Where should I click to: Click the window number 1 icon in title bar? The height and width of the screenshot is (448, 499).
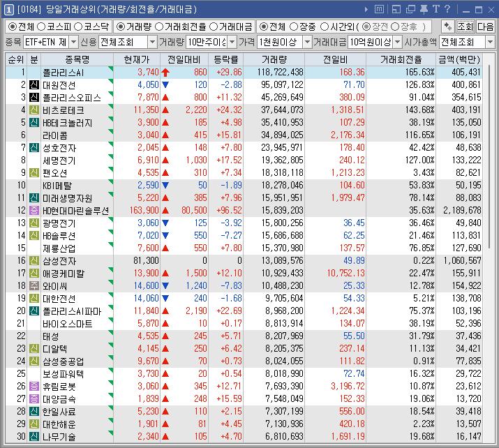click(x=9, y=10)
